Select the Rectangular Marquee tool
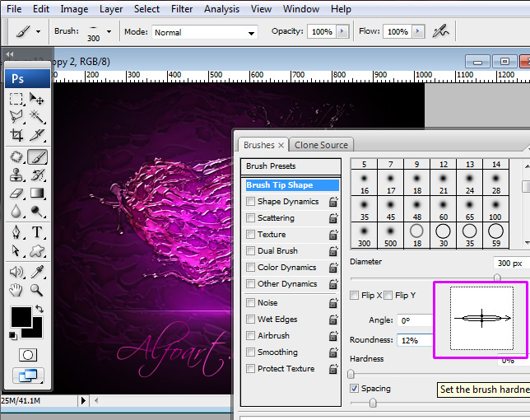Image resolution: width=530 pixels, height=420 pixels. click(x=16, y=98)
